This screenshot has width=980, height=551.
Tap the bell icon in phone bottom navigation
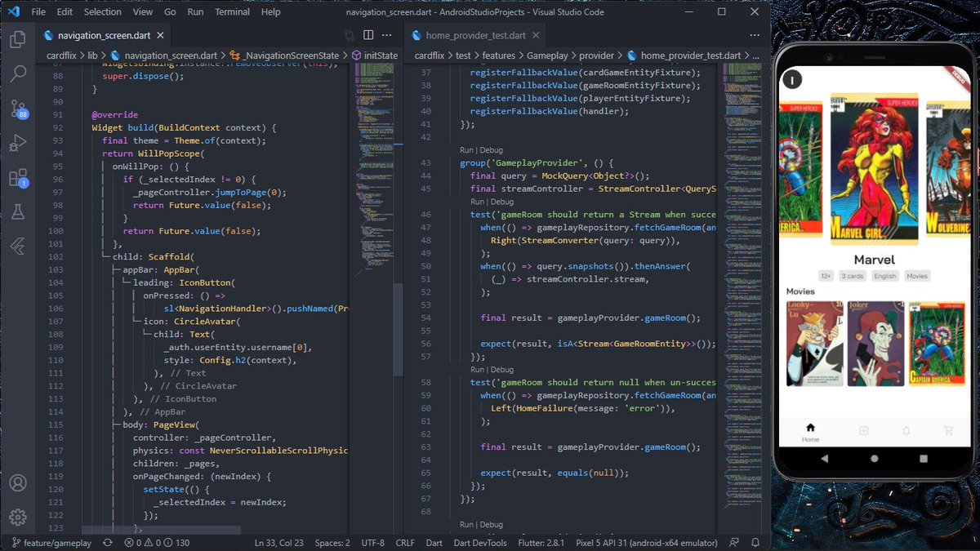pyautogui.click(x=906, y=430)
